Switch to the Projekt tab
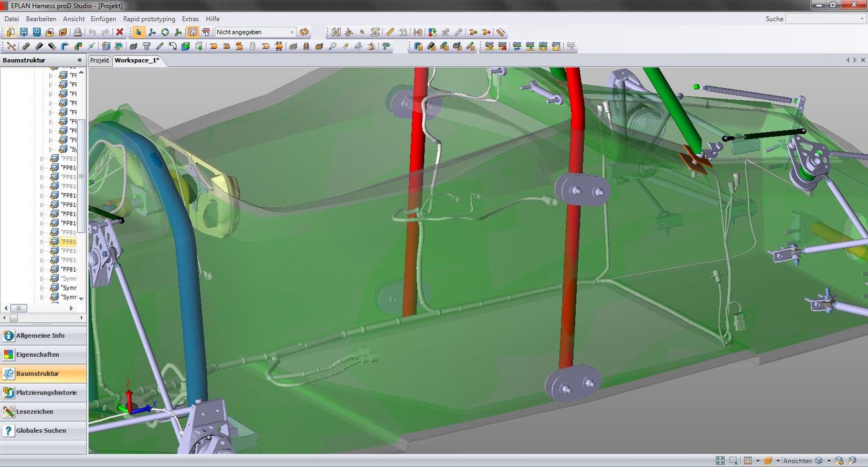This screenshot has width=868, height=467. coord(100,60)
